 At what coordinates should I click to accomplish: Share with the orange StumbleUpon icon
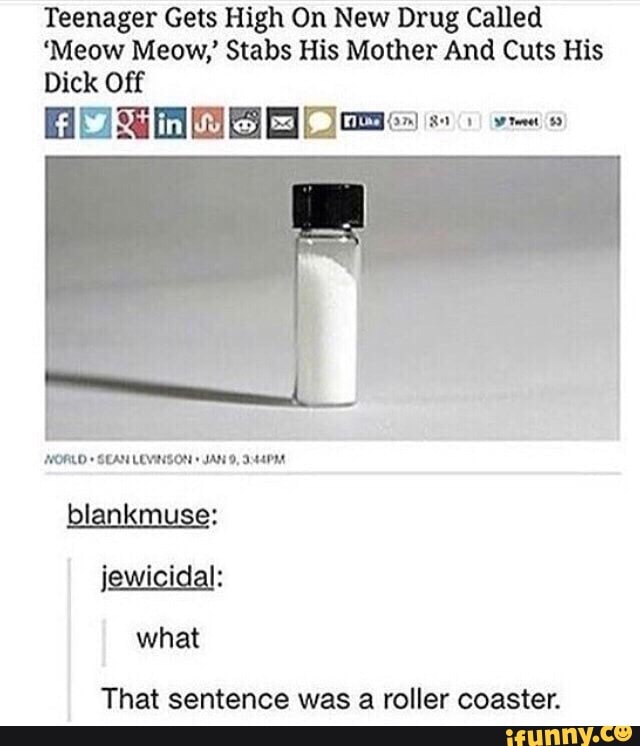point(207,123)
